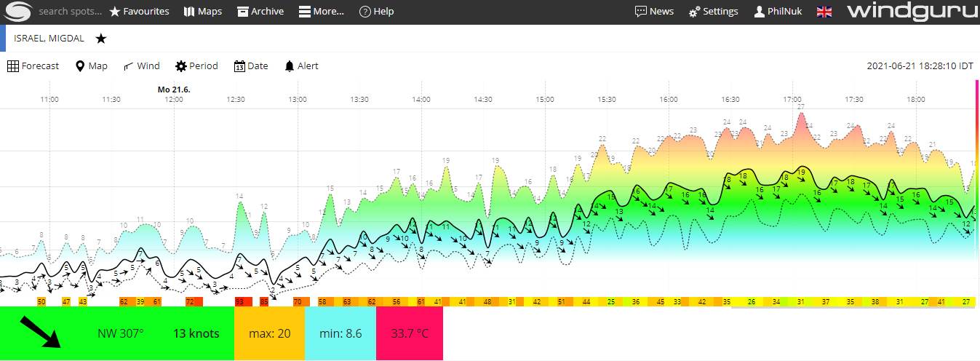Viewport: 980px width, 361px height.
Task: Pick a Date from calendar
Action: 251,66
